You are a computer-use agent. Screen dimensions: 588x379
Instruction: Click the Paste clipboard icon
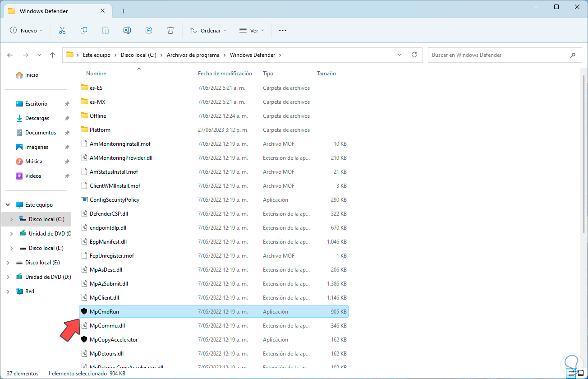coord(106,30)
